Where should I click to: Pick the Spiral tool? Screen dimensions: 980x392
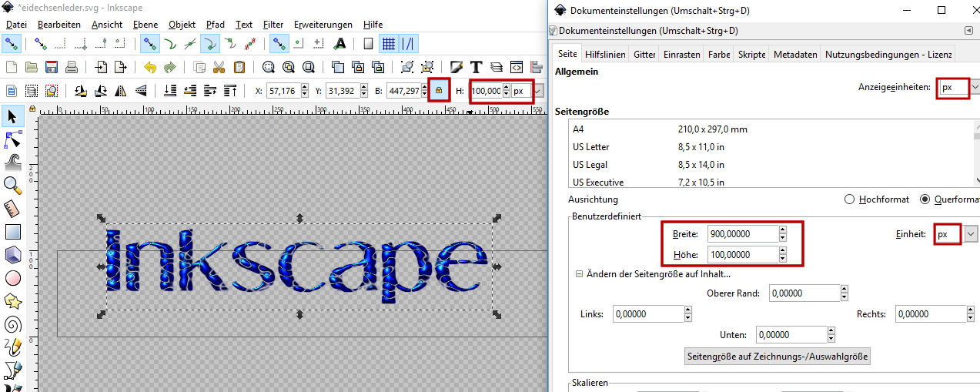(12, 324)
